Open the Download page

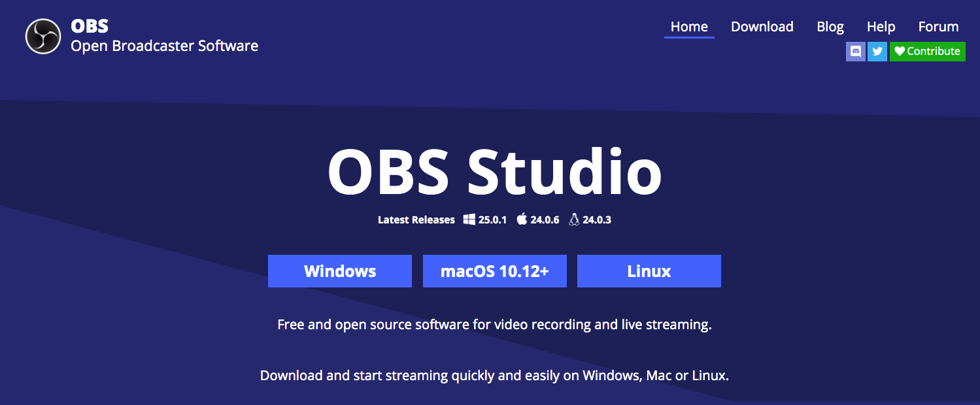(762, 27)
